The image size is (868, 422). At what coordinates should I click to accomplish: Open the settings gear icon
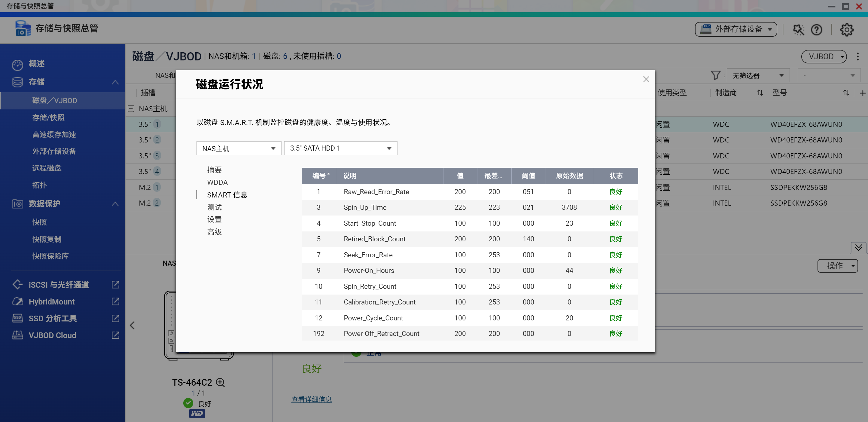point(846,30)
